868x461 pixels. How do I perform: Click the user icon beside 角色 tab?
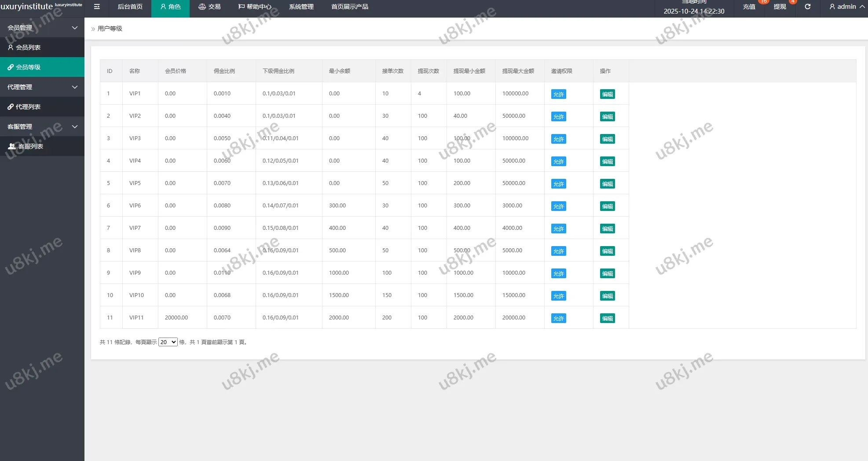click(163, 7)
